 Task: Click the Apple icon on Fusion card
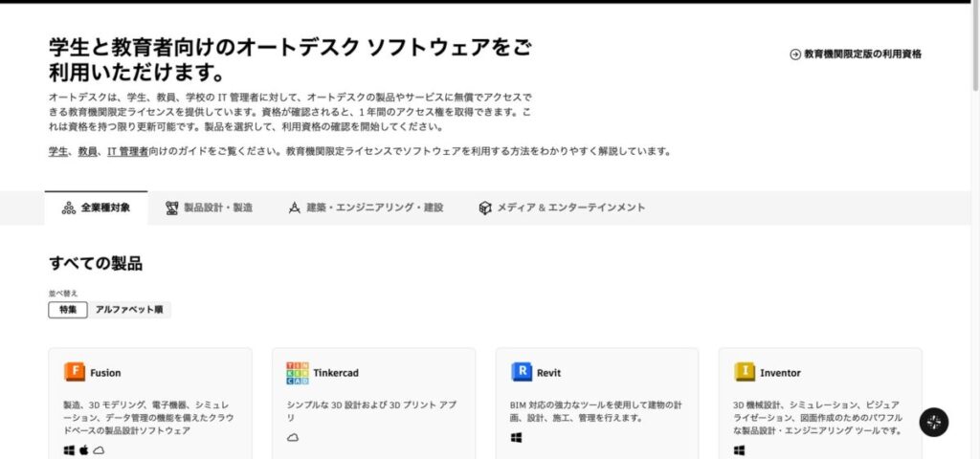[84, 450]
